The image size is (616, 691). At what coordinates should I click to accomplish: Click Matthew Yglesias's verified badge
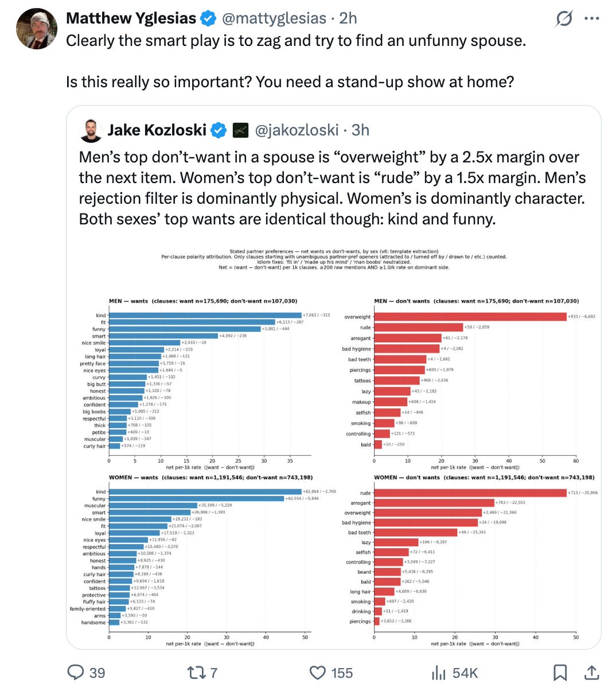(x=208, y=19)
